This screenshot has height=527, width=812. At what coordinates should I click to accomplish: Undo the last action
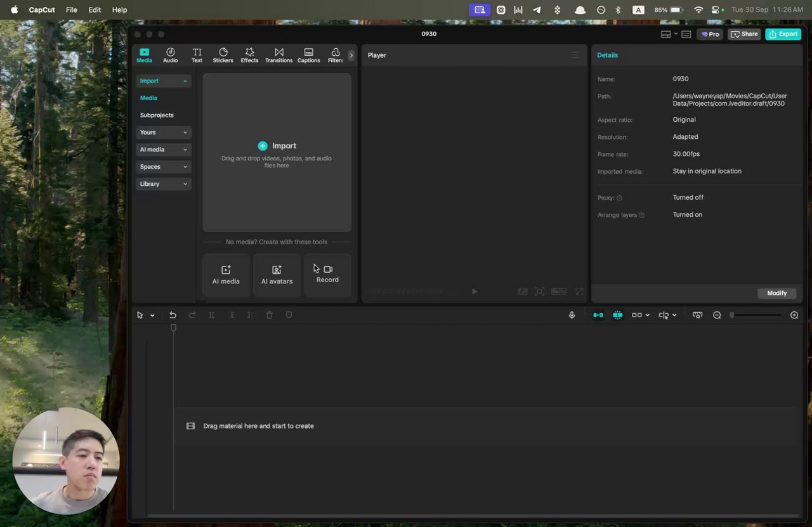click(173, 315)
